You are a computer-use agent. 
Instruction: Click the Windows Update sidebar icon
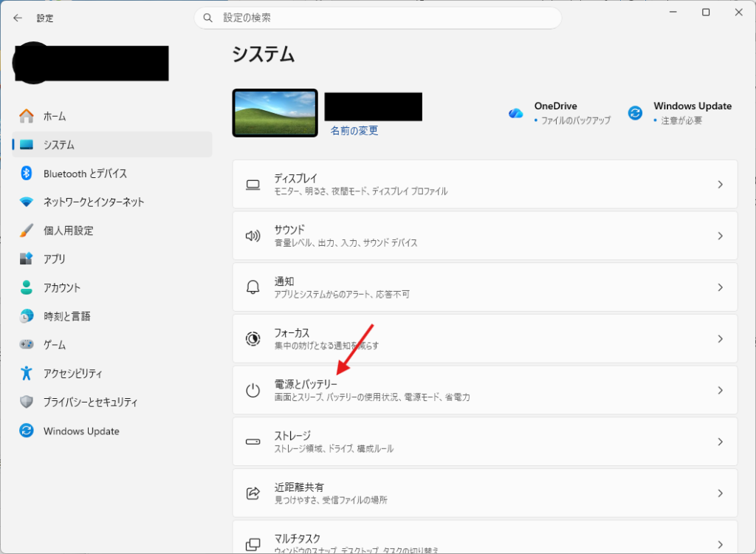[27, 431]
